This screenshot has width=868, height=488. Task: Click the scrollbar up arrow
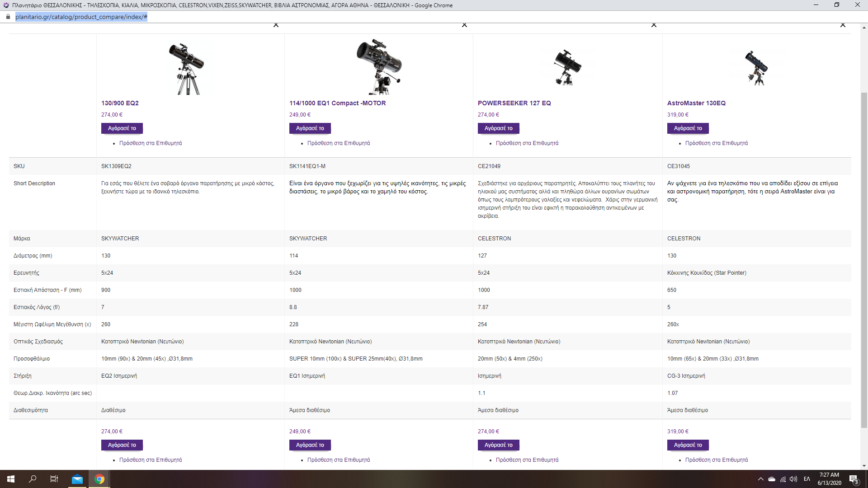click(x=864, y=28)
